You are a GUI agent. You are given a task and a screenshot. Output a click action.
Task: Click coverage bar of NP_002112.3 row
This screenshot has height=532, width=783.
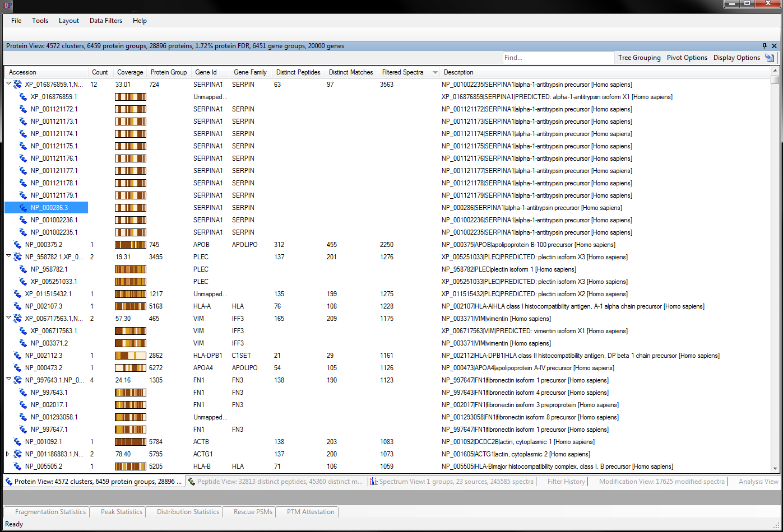[131, 356]
